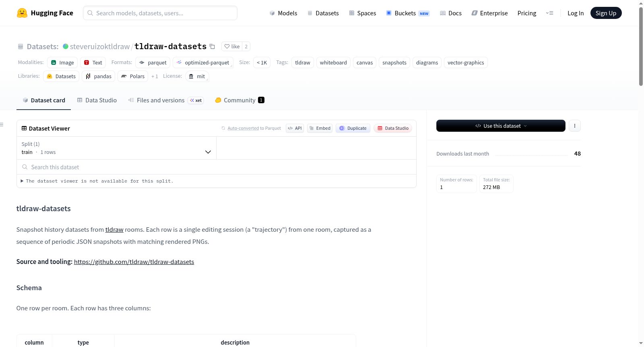644x347 pixels.
Task: Expand the Use this dataset dropdown
Action: click(501, 126)
